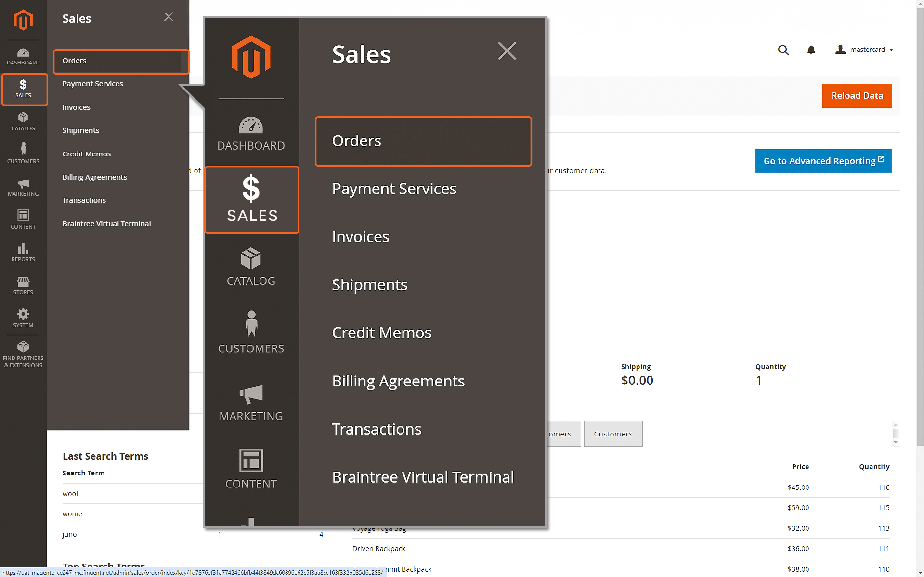Open Transactions in the small Sales flyout
Screen dimensions: 924x577
[x=84, y=200]
